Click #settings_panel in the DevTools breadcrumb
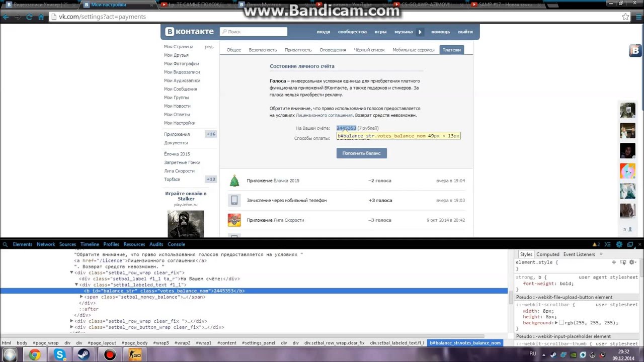This screenshot has width=644, height=362. pos(258,343)
